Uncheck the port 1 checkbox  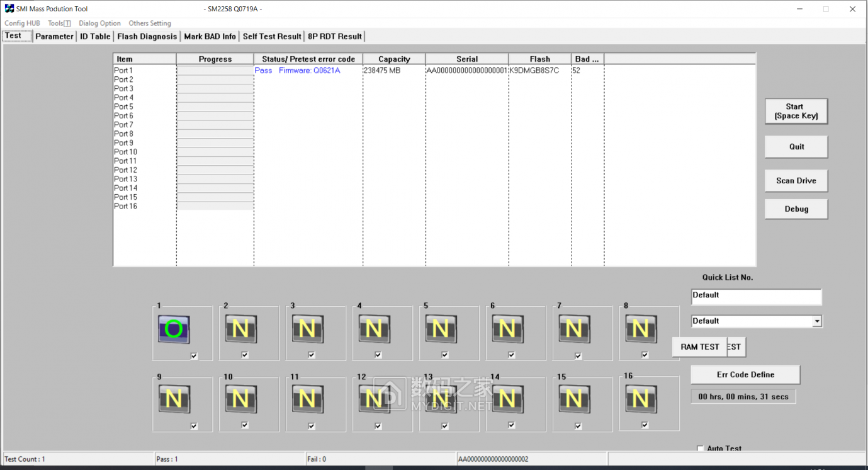click(194, 356)
